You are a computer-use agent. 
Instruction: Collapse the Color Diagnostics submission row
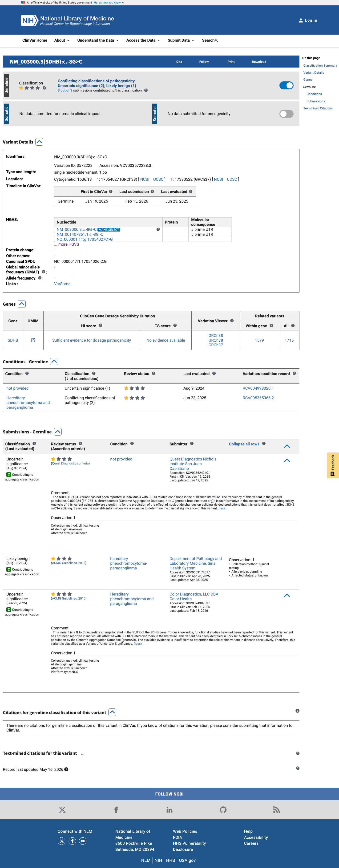tap(287, 595)
